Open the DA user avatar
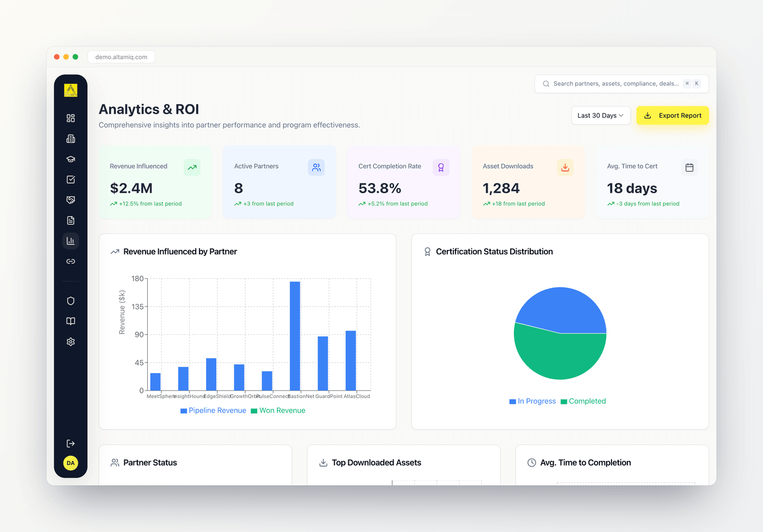The width and height of the screenshot is (763, 532). (71, 463)
